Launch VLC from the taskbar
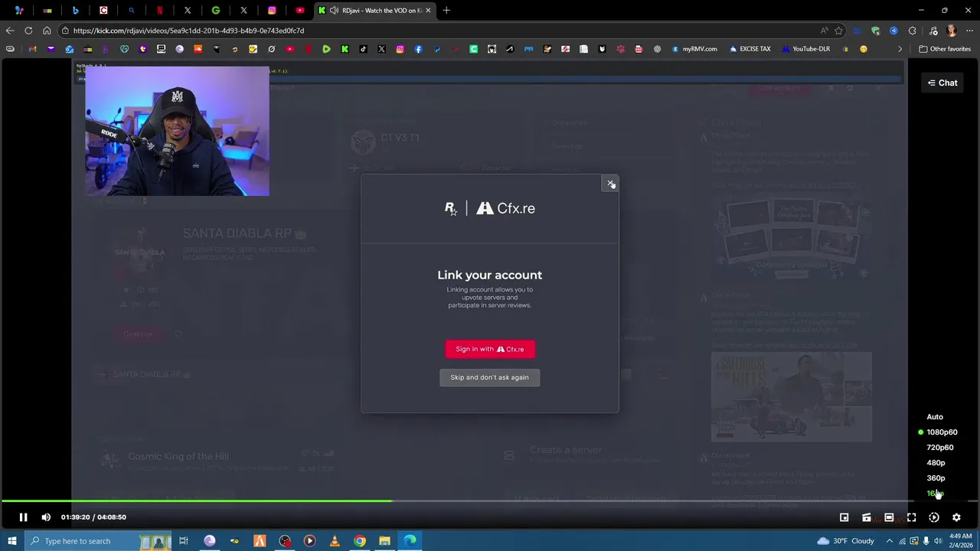Viewport: 980px width, 551px height. (335, 541)
